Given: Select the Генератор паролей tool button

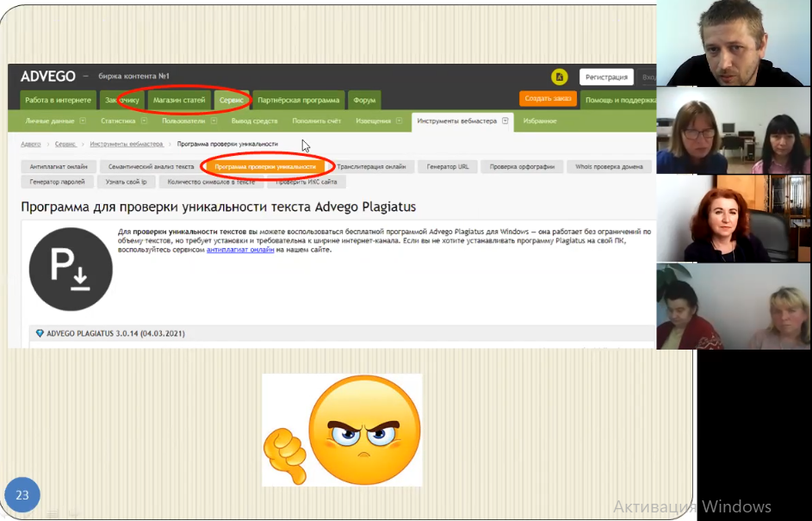Looking at the screenshot, I should pyautogui.click(x=57, y=182).
